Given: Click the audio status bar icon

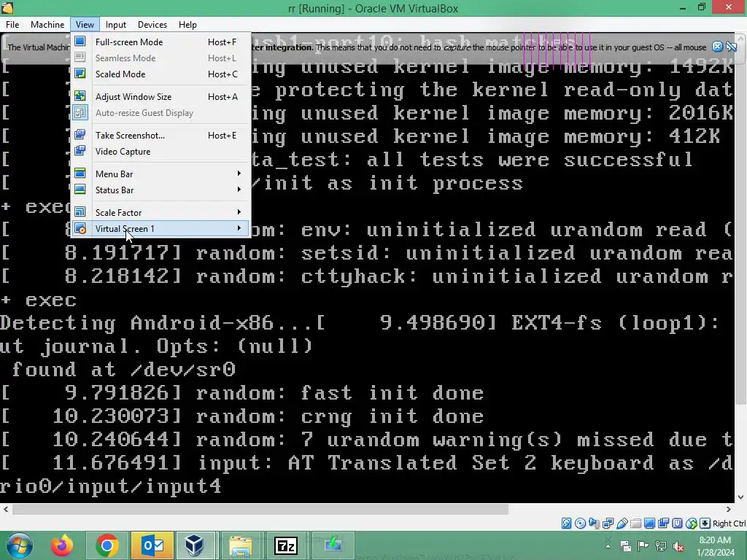Looking at the screenshot, I should (x=594, y=524).
